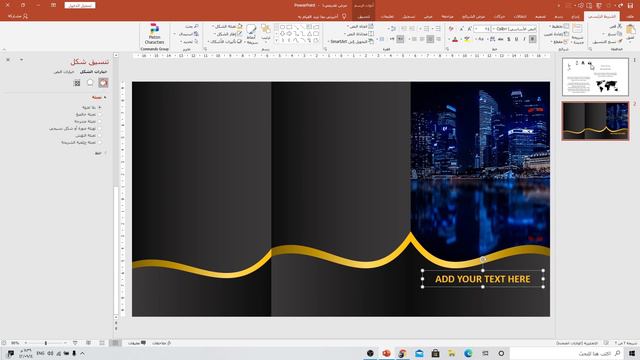640x360 pixels.
Task: Click the Comments status bar button
Action: point(137,343)
